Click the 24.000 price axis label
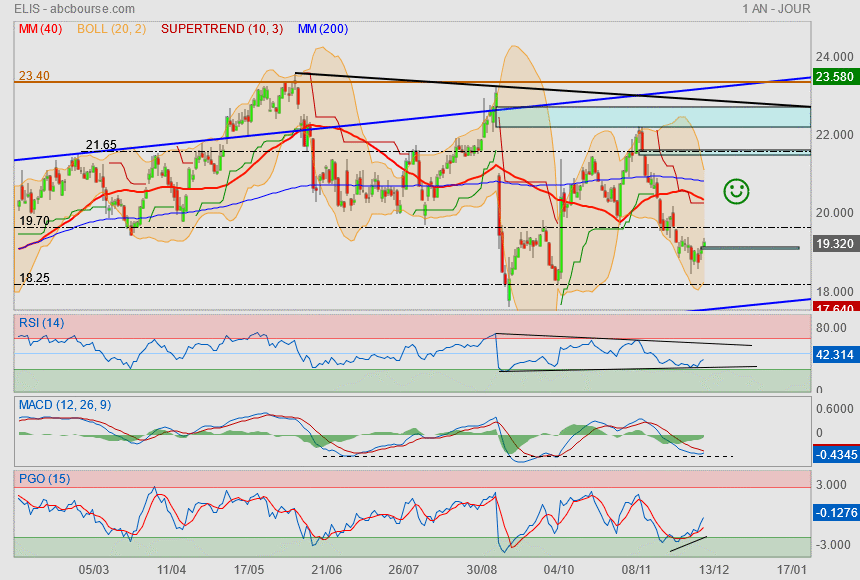This screenshot has height=580, width=860. pos(834,57)
